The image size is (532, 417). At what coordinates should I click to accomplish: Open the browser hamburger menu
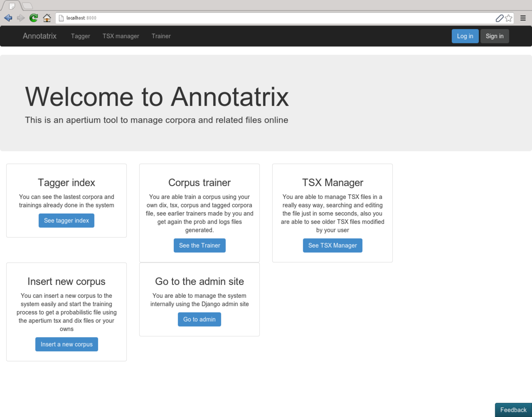click(523, 18)
